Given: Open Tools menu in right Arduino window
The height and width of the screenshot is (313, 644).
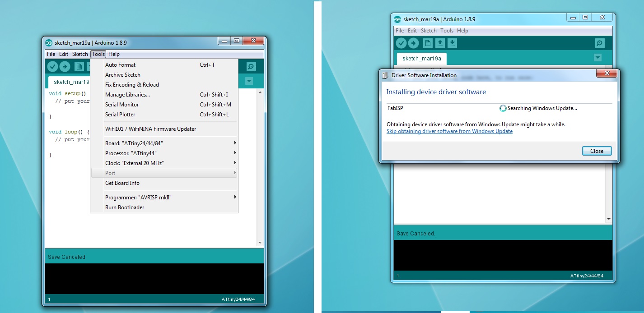Looking at the screenshot, I should click(x=447, y=31).
